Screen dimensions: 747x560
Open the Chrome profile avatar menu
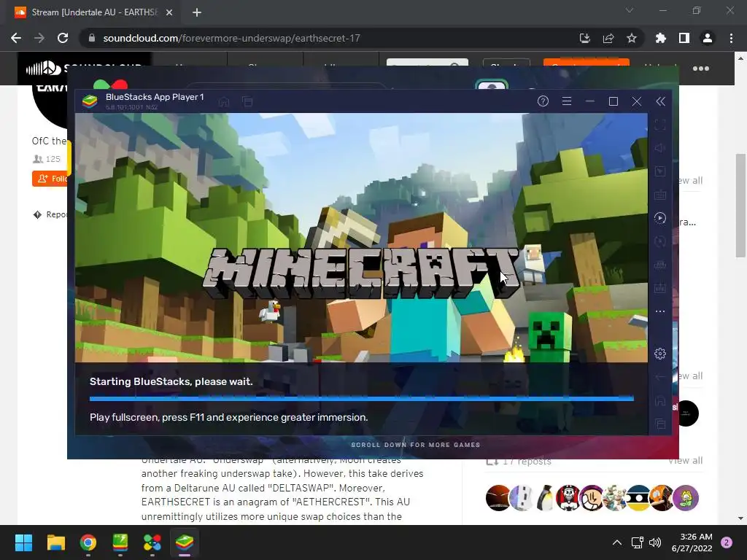click(x=708, y=38)
